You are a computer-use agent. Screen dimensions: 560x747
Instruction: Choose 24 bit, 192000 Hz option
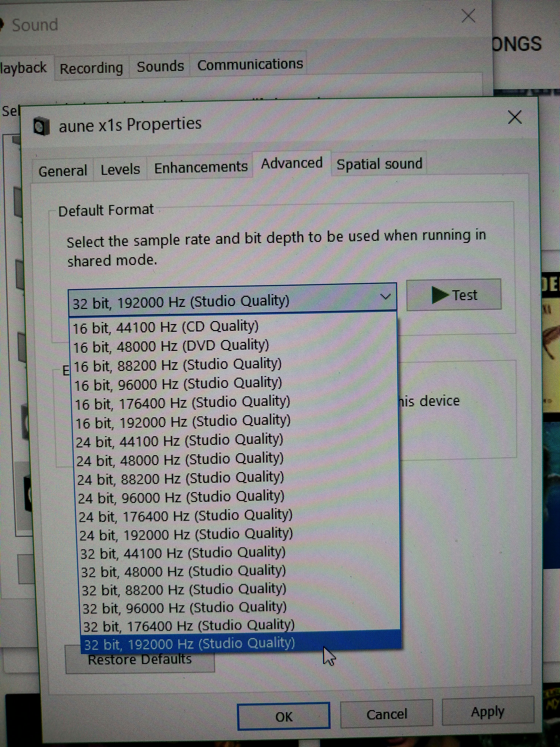[x=186, y=535]
